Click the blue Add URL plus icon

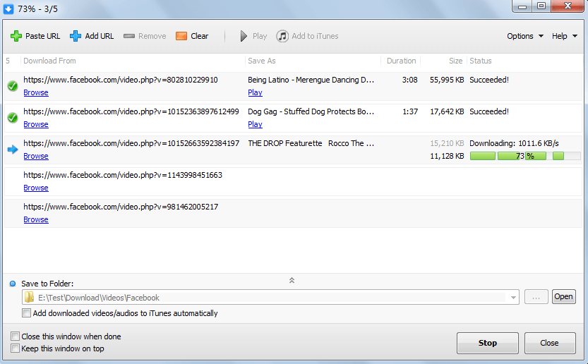point(76,36)
